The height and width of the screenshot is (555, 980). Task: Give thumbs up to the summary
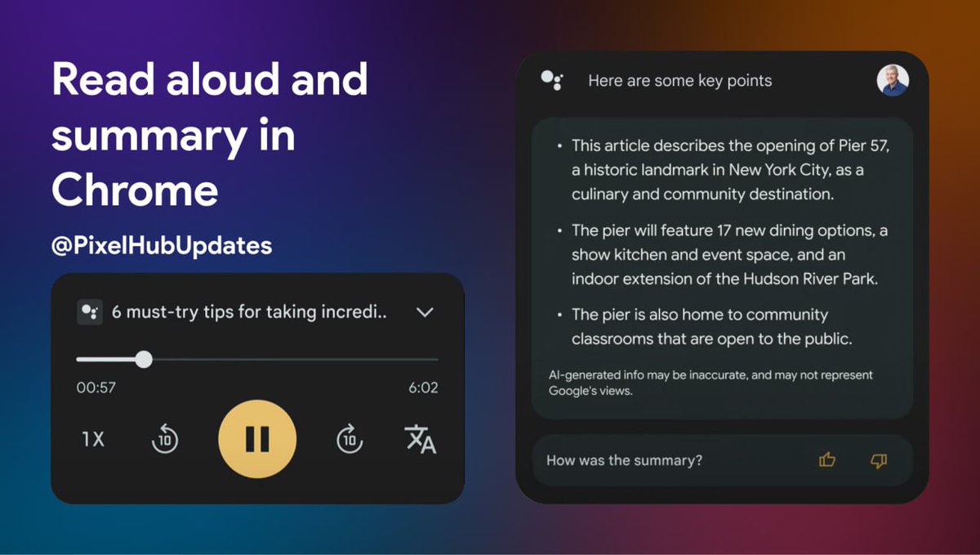coord(827,460)
